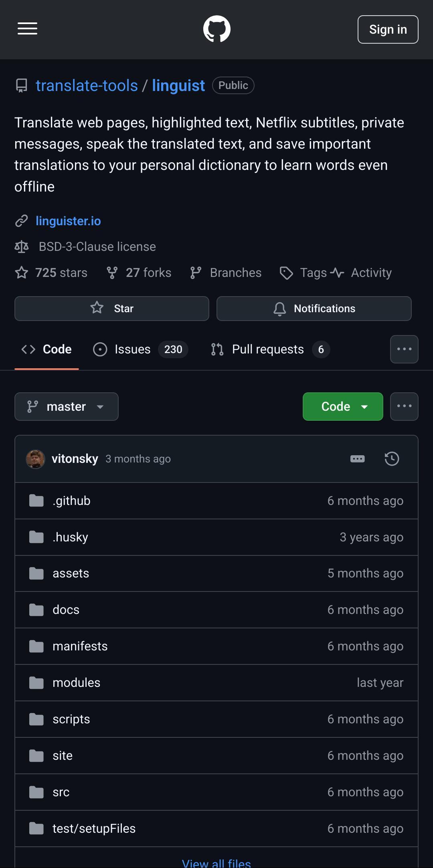
Task: Star this repository
Action: pyautogui.click(x=112, y=309)
